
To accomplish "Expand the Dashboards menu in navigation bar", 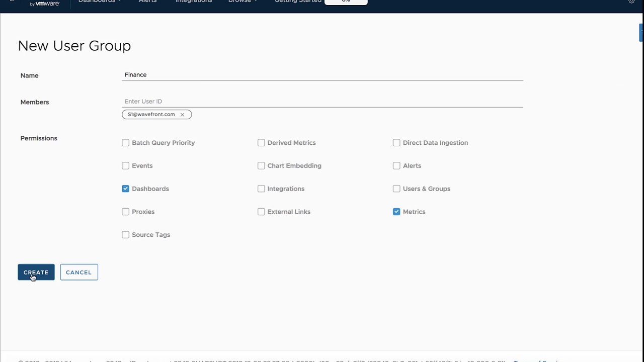I will [99, 2].
